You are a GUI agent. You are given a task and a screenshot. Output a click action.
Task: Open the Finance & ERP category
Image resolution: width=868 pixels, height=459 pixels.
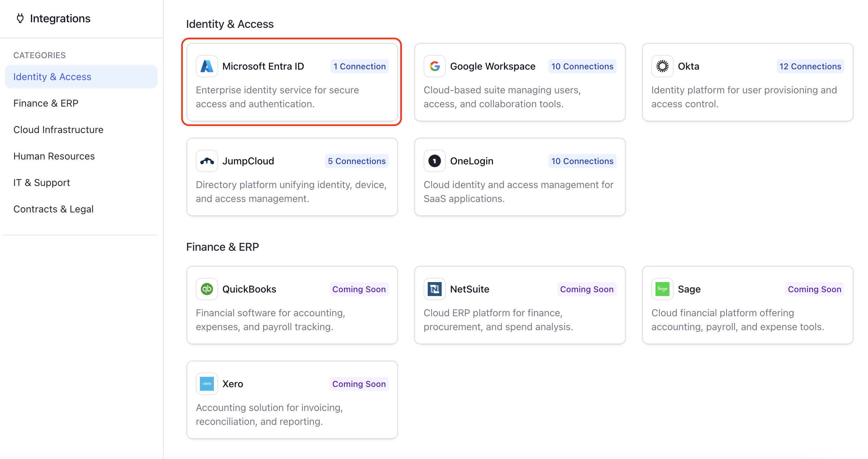81,103
